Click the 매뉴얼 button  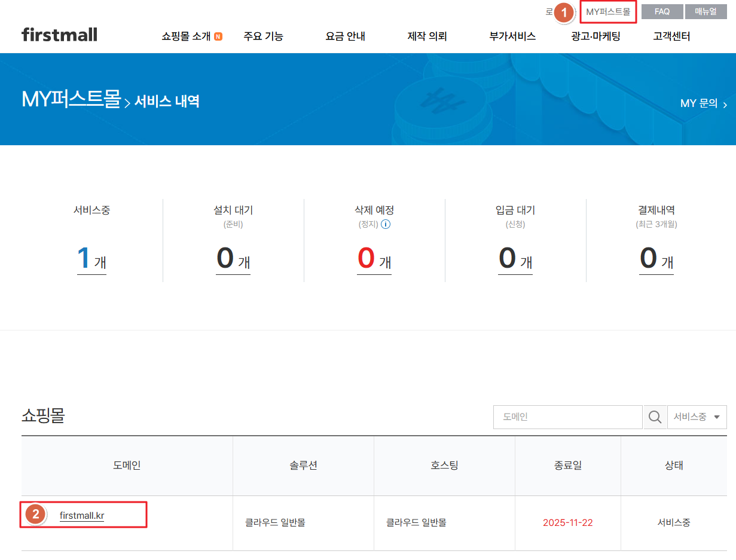pos(706,12)
